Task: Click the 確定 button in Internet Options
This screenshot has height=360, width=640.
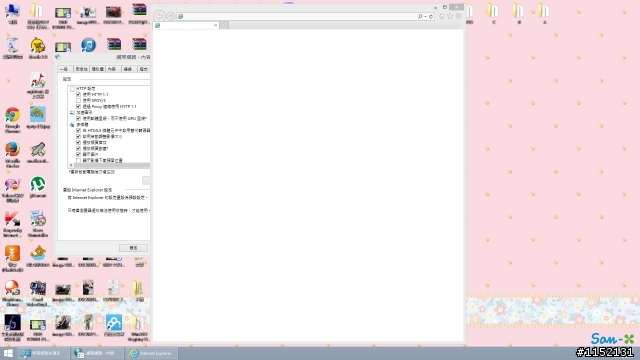Action: coord(133,248)
